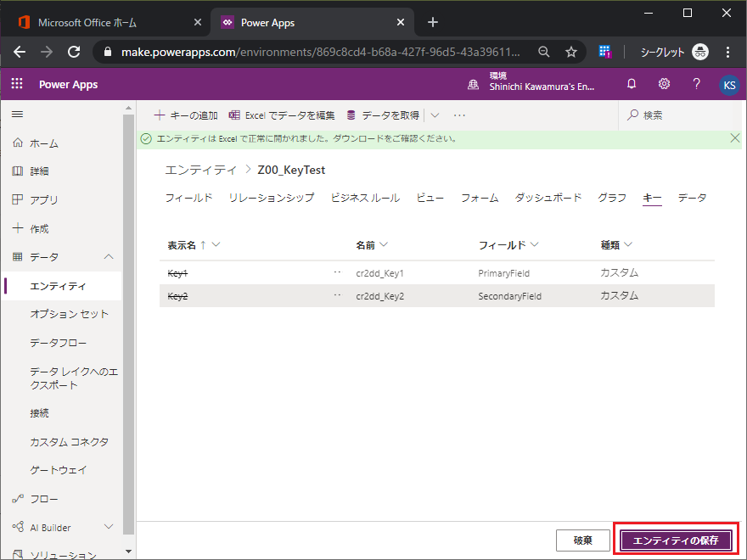Viewport: 747px width, 560px height.
Task: Click データを取得 toolbar button
Action: pos(383,115)
